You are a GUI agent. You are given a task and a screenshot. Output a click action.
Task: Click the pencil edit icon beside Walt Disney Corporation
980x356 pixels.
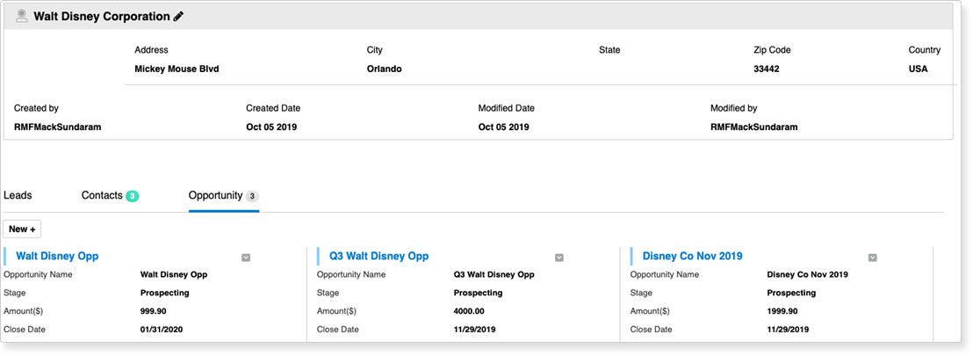click(x=179, y=17)
